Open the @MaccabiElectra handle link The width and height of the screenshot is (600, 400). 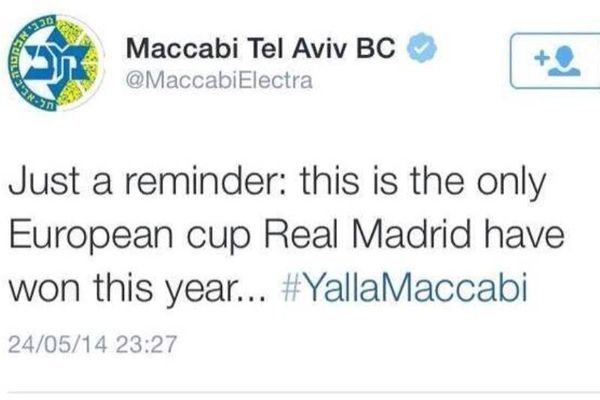click(219, 81)
